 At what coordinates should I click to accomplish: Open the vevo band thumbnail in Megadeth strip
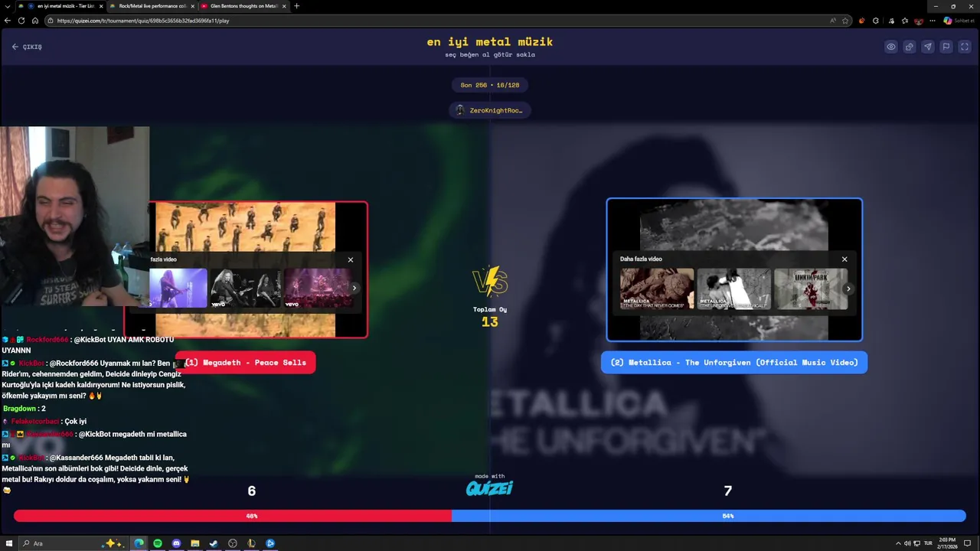(x=245, y=288)
